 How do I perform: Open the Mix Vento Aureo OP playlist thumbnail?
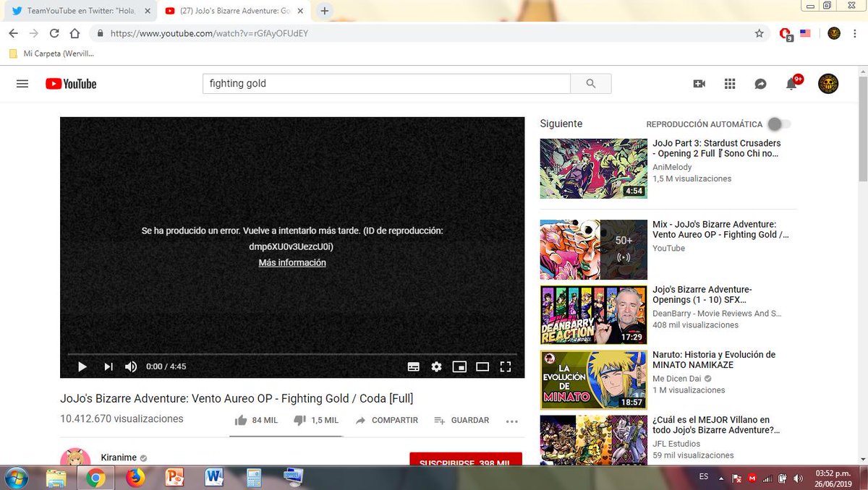(593, 249)
